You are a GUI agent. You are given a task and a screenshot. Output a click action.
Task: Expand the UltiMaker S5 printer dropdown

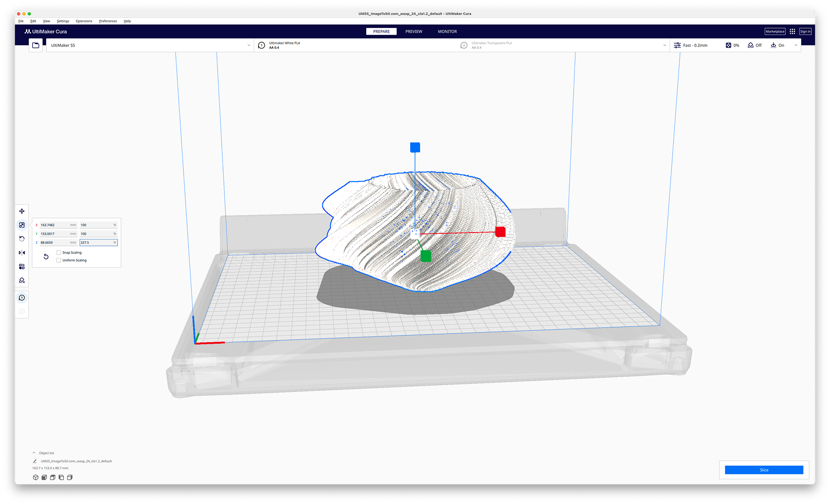click(249, 45)
